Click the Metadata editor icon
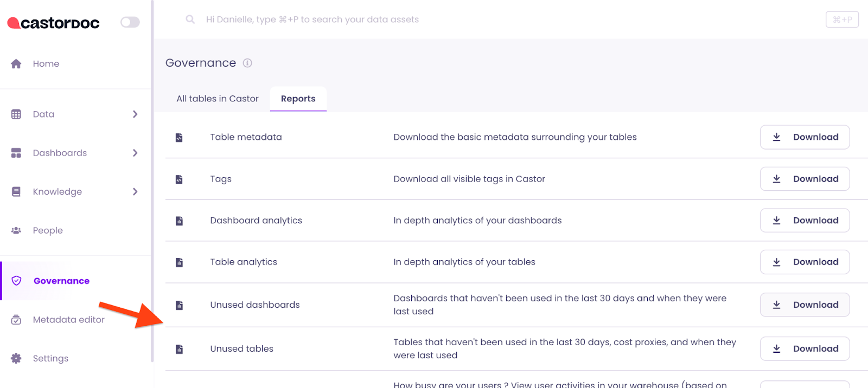The height and width of the screenshot is (388, 868). click(16, 320)
